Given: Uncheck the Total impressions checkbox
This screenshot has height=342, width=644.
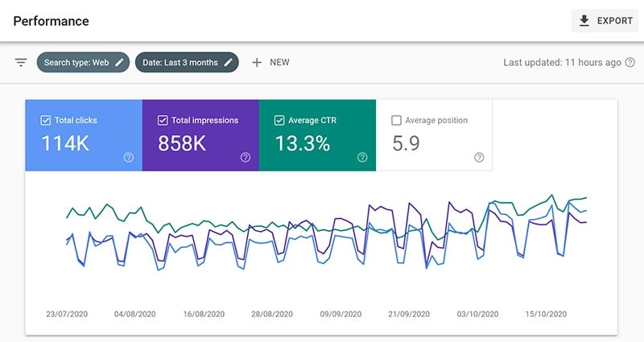Looking at the screenshot, I should (x=163, y=120).
